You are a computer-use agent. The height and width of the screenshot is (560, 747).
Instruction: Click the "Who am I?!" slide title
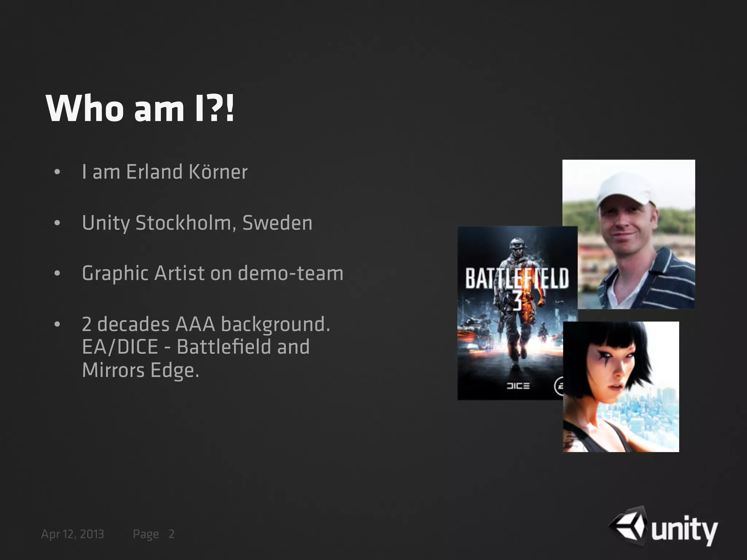pos(140,108)
